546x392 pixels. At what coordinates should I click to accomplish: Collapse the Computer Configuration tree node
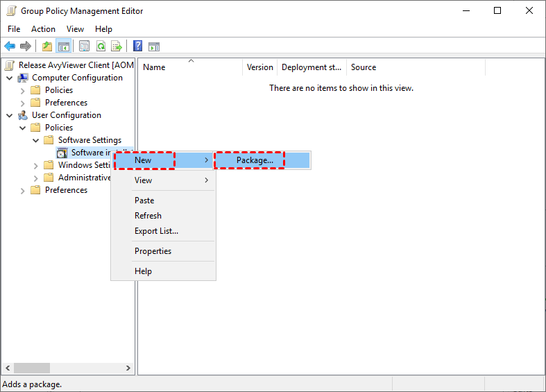(10, 78)
